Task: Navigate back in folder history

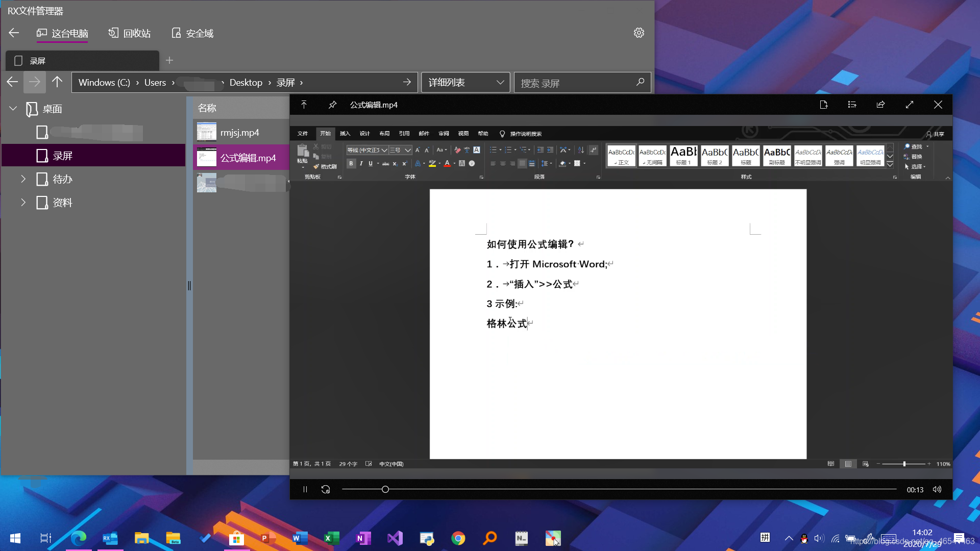Action: pos(12,82)
